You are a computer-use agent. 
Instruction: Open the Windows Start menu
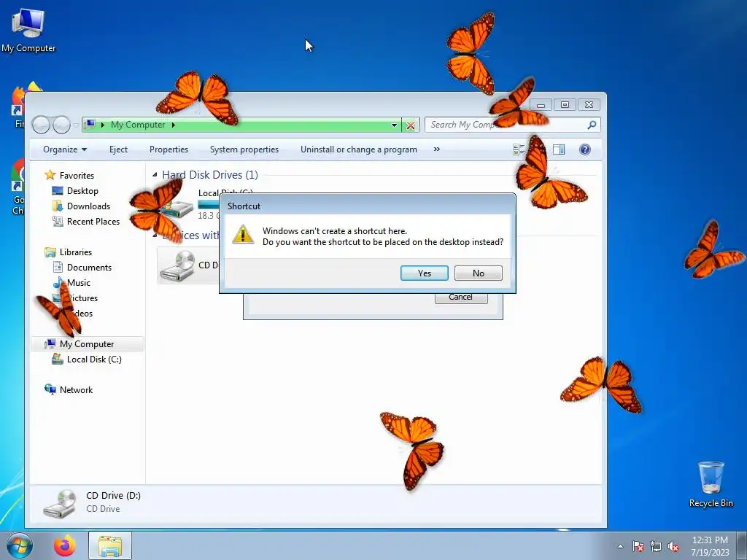[x=19, y=545]
